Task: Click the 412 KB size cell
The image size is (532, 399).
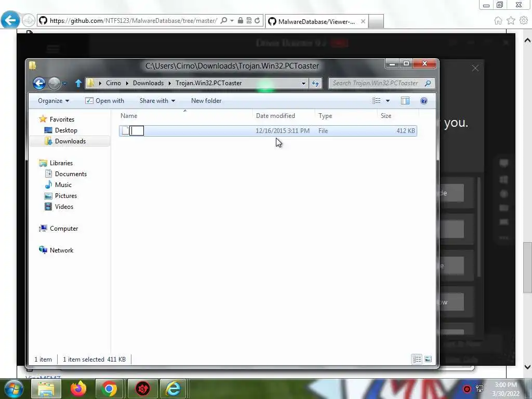Action: 405,131
